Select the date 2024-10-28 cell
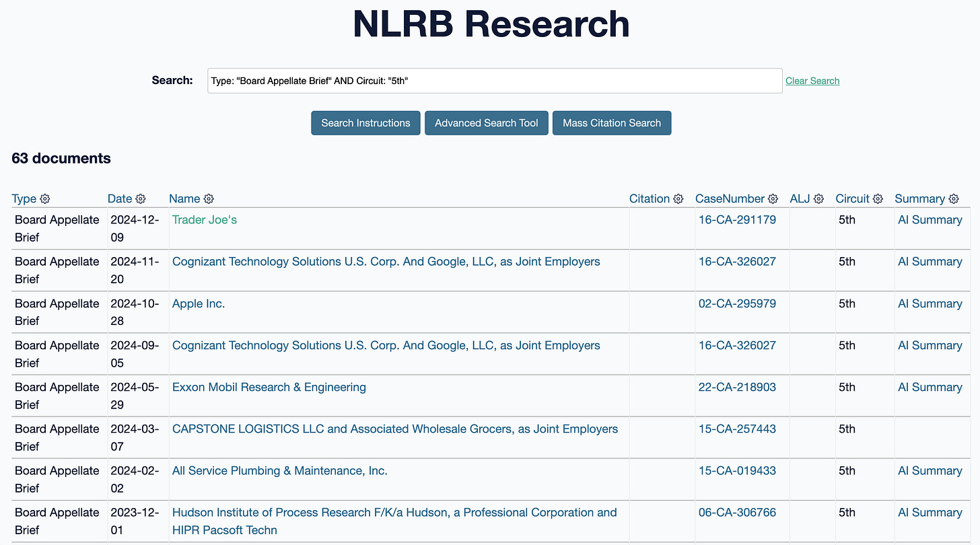980x545 pixels. pos(137,312)
